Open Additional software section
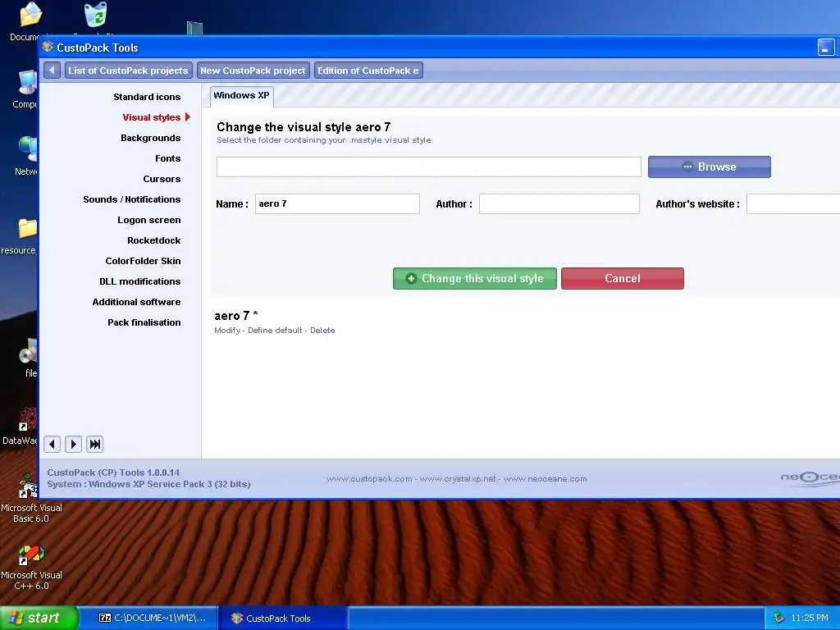 coord(136,302)
